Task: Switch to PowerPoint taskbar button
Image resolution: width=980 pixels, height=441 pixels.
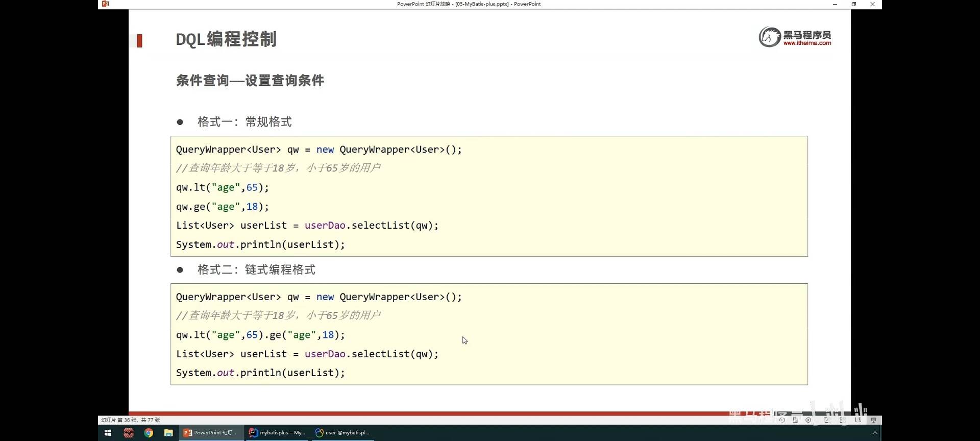Action: tap(211, 433)
